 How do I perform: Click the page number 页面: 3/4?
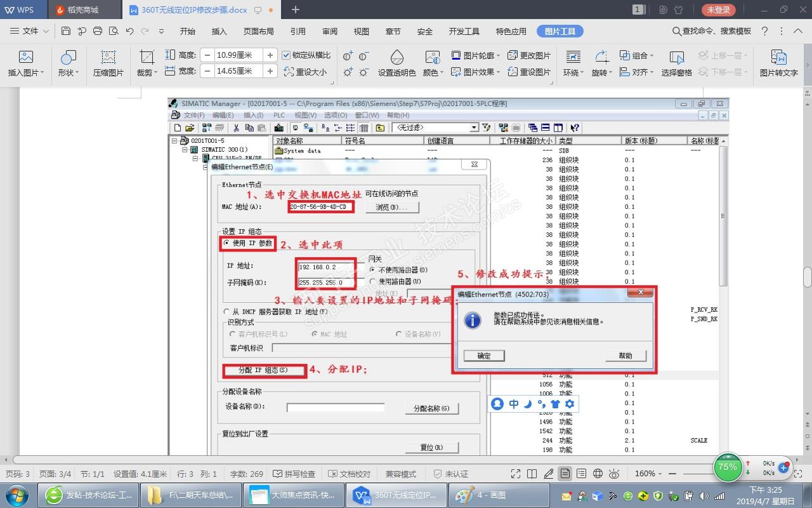(x=55, y=474)
